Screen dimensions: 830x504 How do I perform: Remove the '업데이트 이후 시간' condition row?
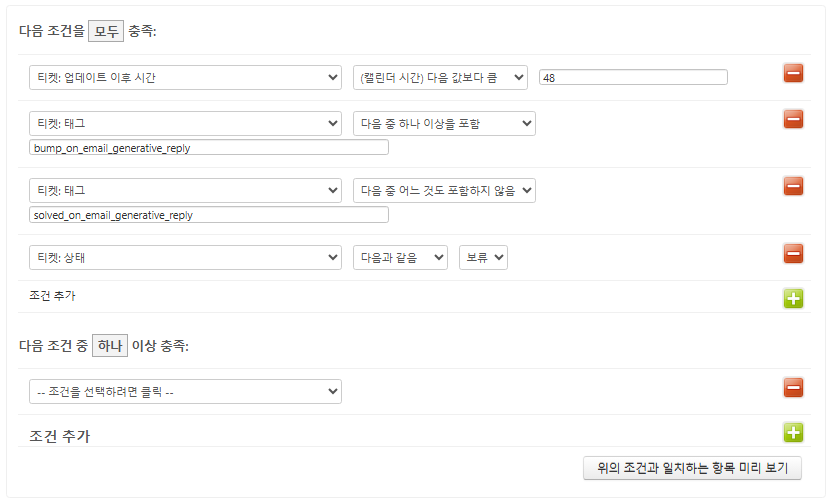[793, 73]
